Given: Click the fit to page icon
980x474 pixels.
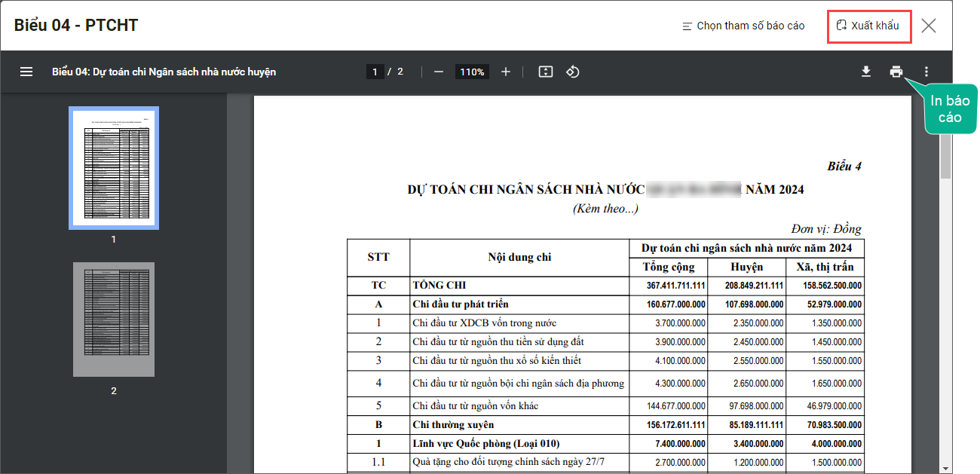Looking at the screenshot, I should click(x=546, y=72).
